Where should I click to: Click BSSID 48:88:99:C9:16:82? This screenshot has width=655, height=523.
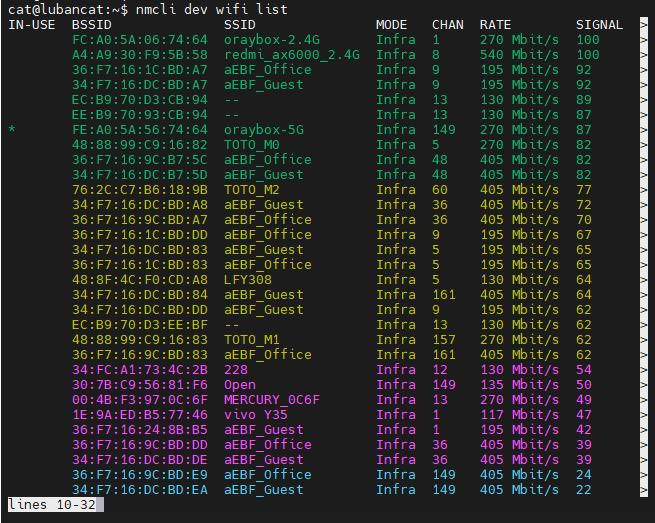pyautogui.click(x=140, y=145)
